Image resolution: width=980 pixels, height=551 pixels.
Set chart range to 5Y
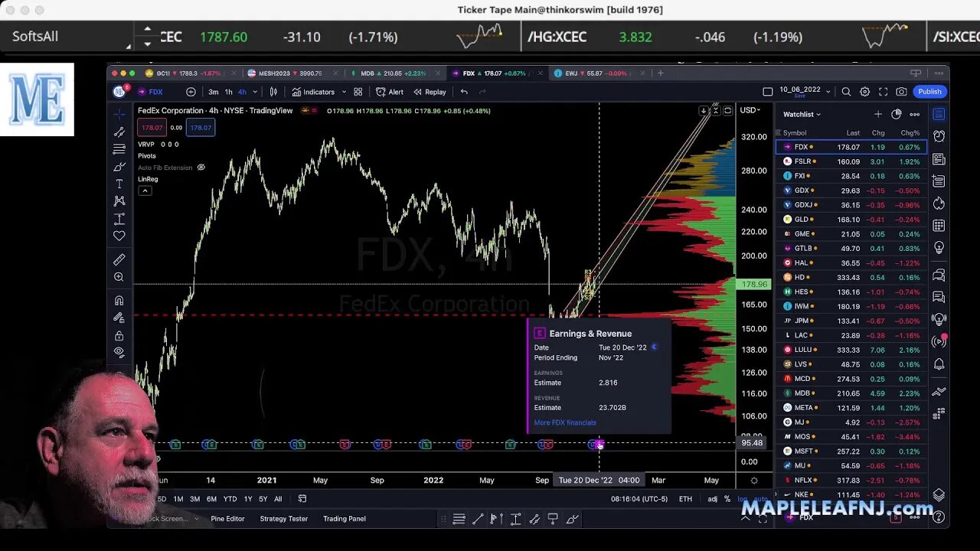point(263,499)
